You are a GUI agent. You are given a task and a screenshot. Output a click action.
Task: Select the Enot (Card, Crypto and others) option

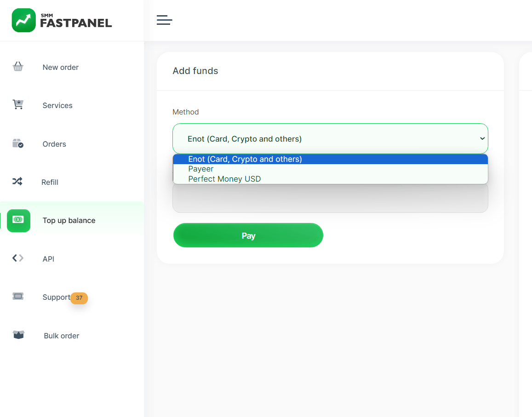coord(245,159)
